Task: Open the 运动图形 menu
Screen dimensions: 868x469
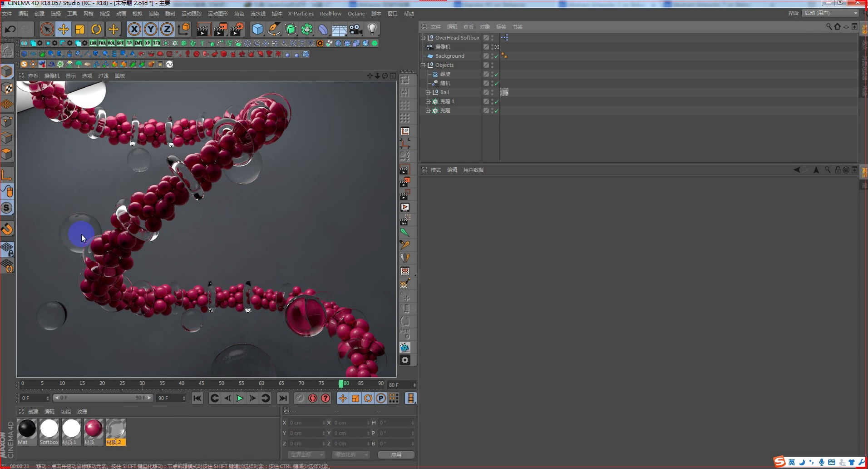Action: coord(217,14)
